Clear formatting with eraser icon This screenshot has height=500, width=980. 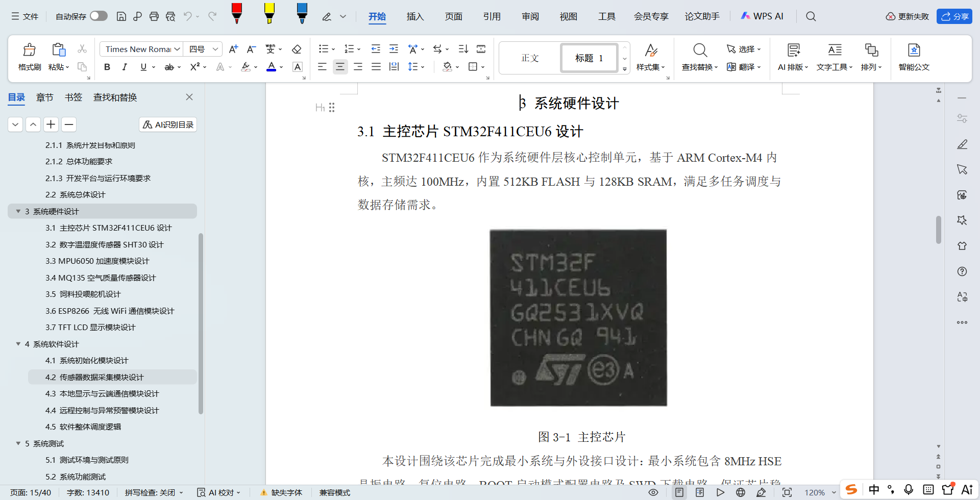click(x=297, y=49)
